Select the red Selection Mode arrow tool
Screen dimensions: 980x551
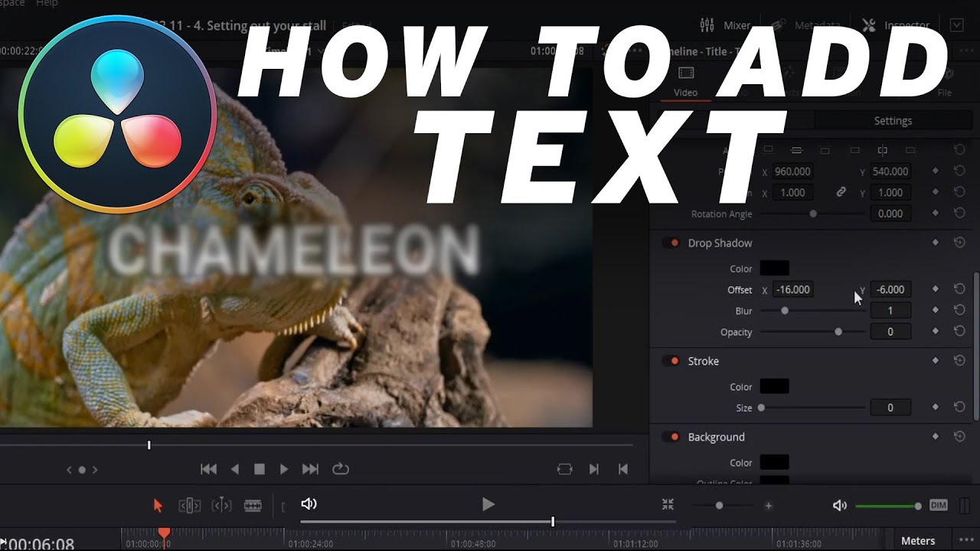coord(158,505)
